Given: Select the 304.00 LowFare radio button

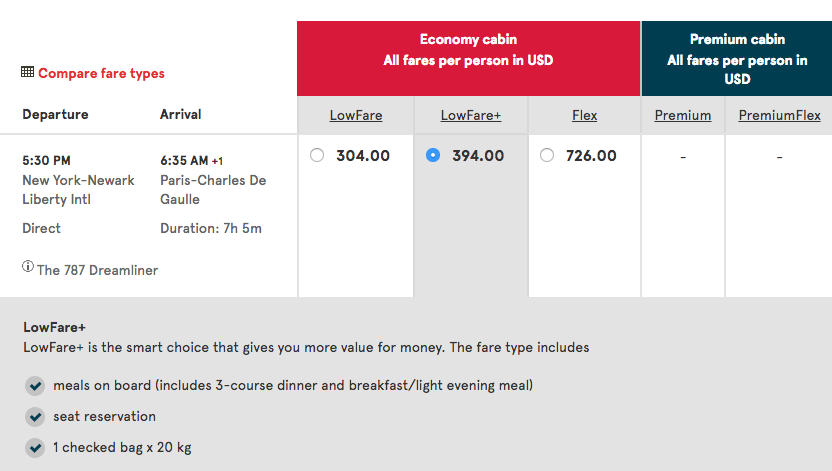Looking at the screenshot, I should 318,155.
